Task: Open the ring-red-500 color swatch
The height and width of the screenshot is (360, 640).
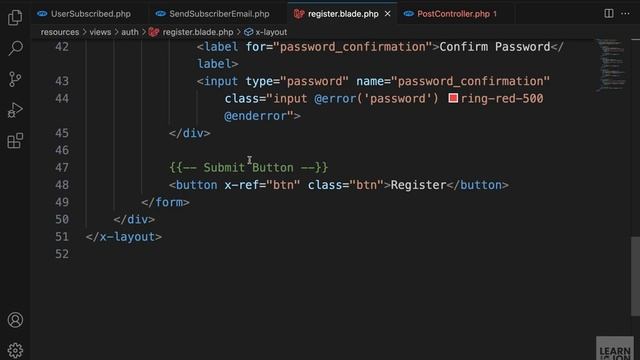Action: click(x=453, y=98)
